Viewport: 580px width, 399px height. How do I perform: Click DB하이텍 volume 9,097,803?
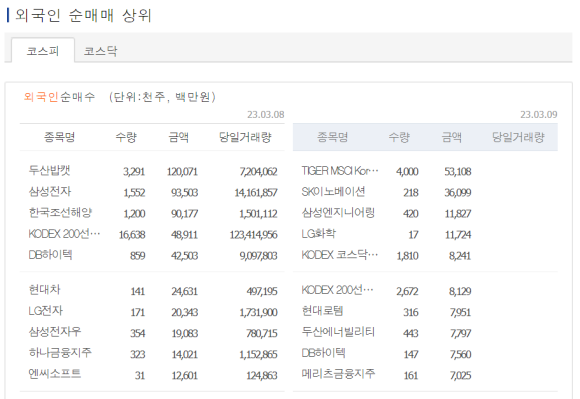pyautogui.click(x=259, y=256)
